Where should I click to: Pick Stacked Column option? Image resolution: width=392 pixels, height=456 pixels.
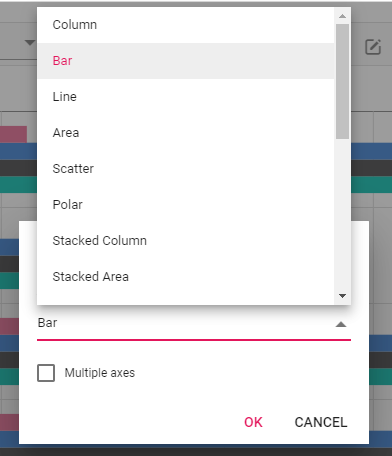[x=186, y=241]
